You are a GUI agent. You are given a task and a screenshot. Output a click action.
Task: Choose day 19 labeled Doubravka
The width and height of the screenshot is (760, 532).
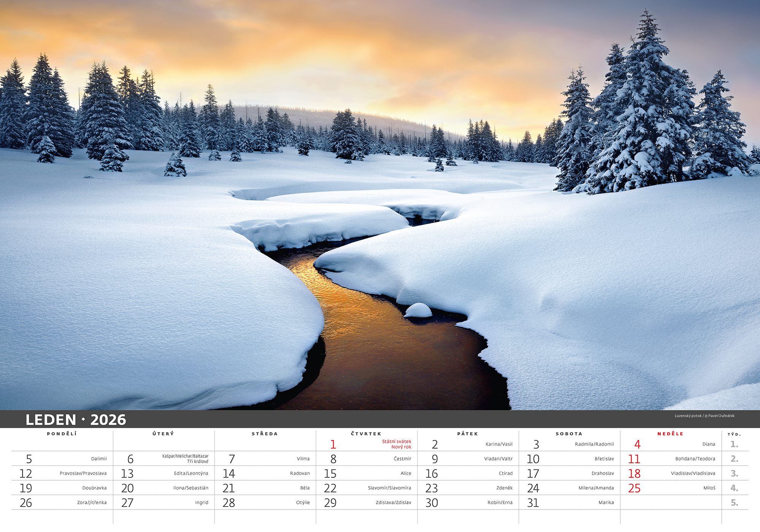coord(62,488)
